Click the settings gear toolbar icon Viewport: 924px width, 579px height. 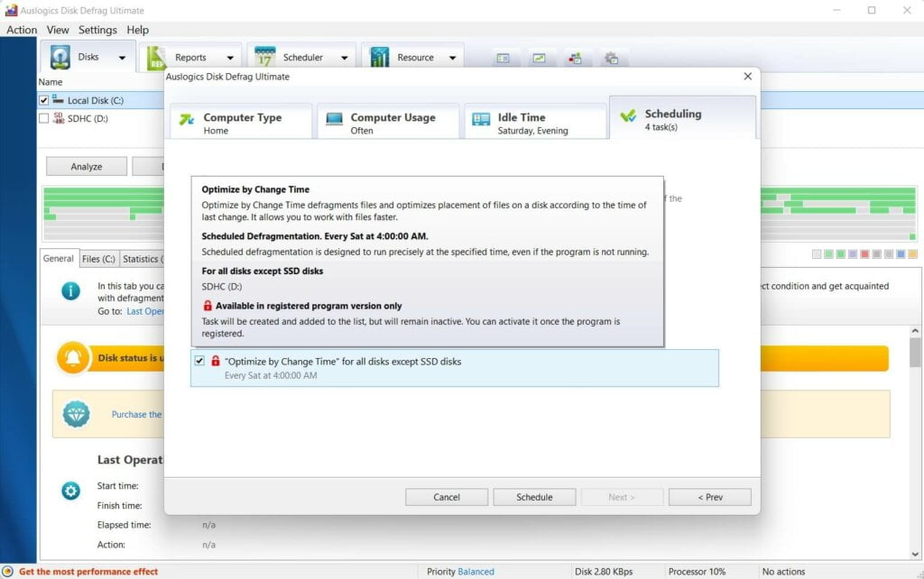(x=612, y=57)
